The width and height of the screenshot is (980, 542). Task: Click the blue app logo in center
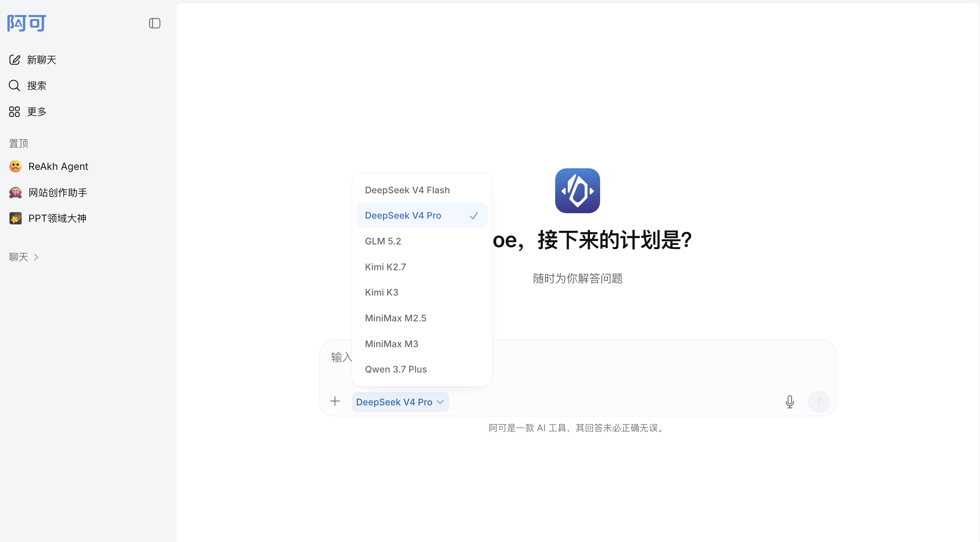click(577, 191)
